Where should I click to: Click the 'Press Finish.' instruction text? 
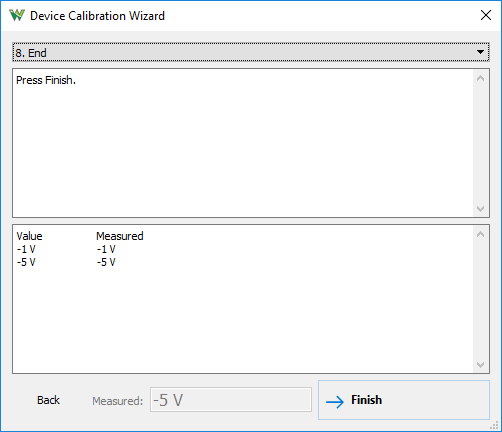[x=46, y=80]
